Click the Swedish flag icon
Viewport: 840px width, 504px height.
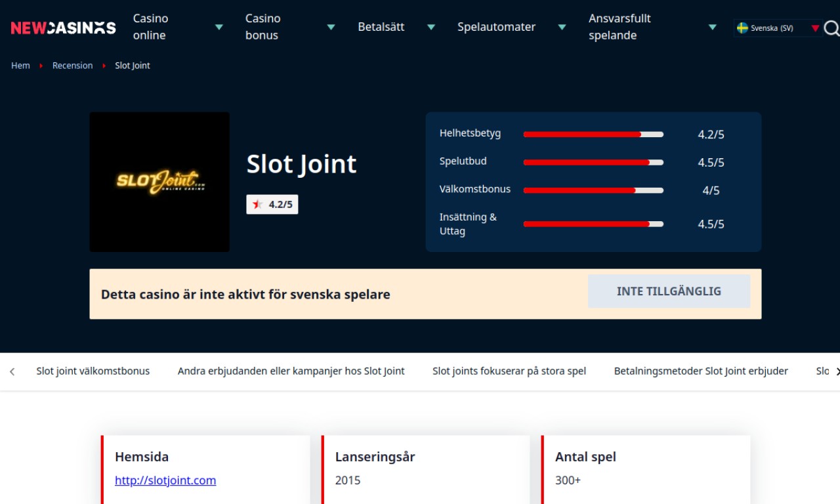coord(742,28)
